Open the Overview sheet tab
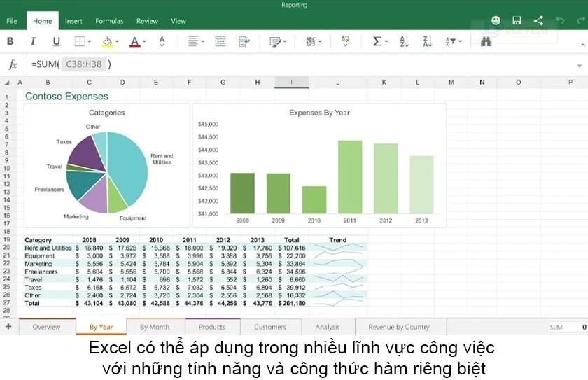Screen dimensions: 588x380 [x=46, y=327]
